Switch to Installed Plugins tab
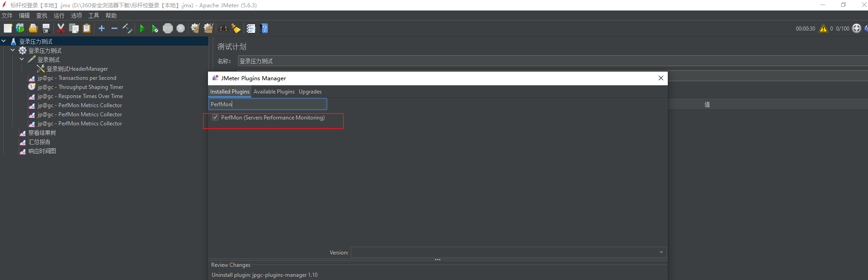Image resolution: width=868 pixels, height=280 pixels. click(x=229, y=92)
